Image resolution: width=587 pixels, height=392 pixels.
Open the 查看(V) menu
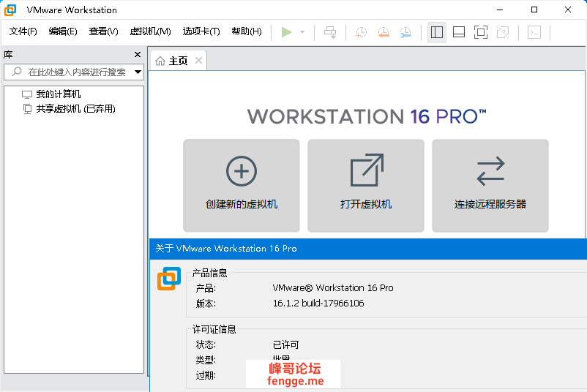[x=103, y=31]
